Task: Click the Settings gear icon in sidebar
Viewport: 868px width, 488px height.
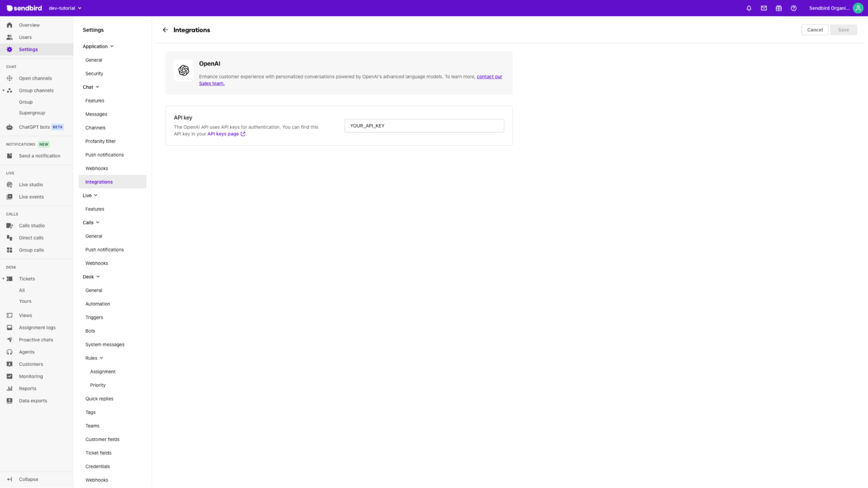Action: [x=10, y=49]
